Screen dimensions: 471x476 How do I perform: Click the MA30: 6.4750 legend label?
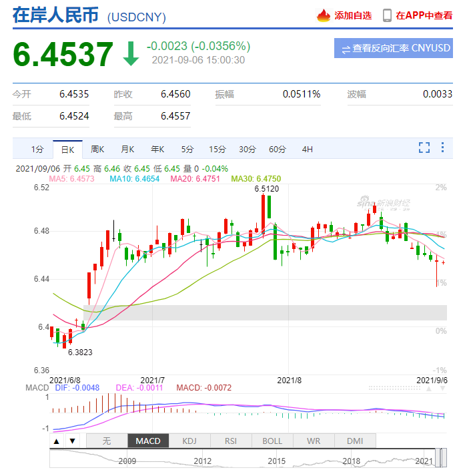click(x=256, y=179)
